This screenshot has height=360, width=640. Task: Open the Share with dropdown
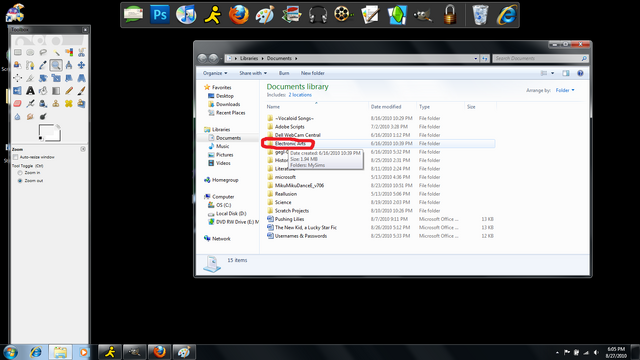click(x=253, y=73)
